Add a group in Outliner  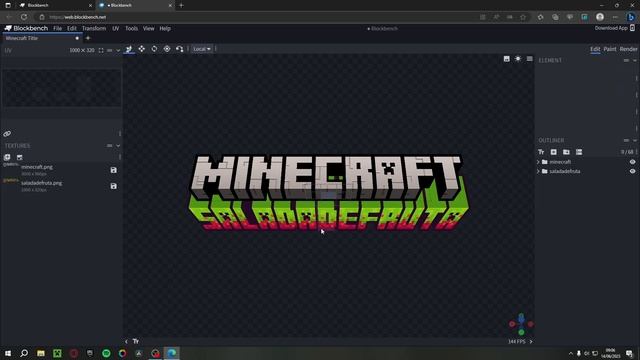tap(566, 152)
